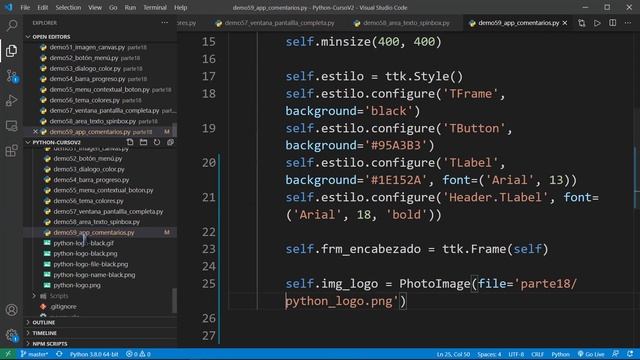Open the Run menu
Image resolution: width=640 pixels, height=360 pixels.
click(130, 7)
